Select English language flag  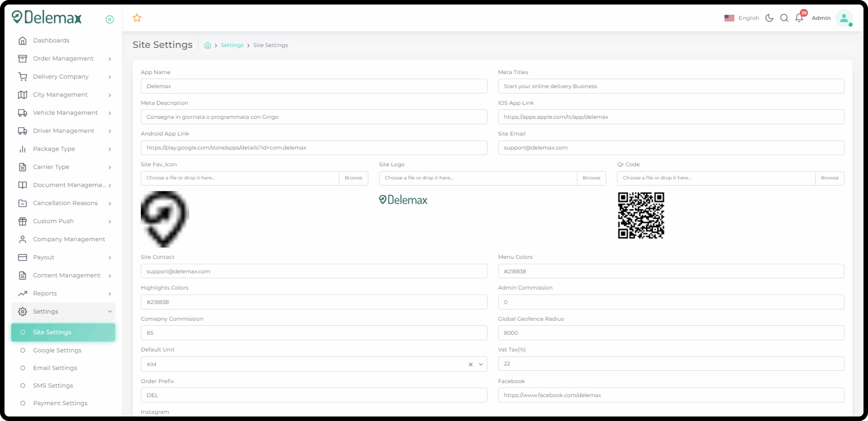click(729, 18)
